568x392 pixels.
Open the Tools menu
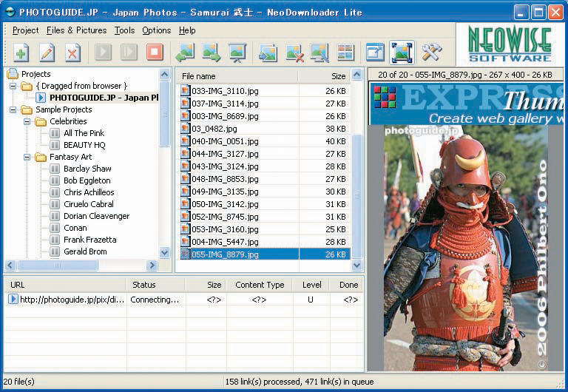tap(124, 30)
